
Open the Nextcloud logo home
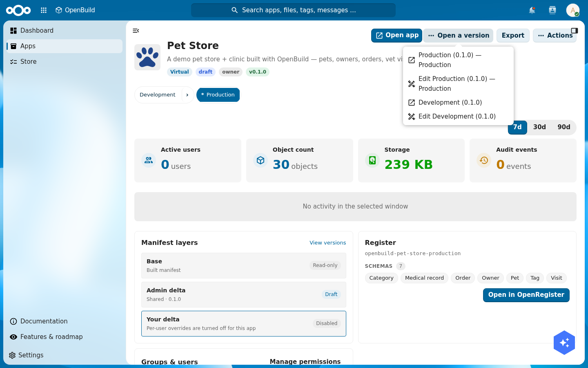coord(18,10)
